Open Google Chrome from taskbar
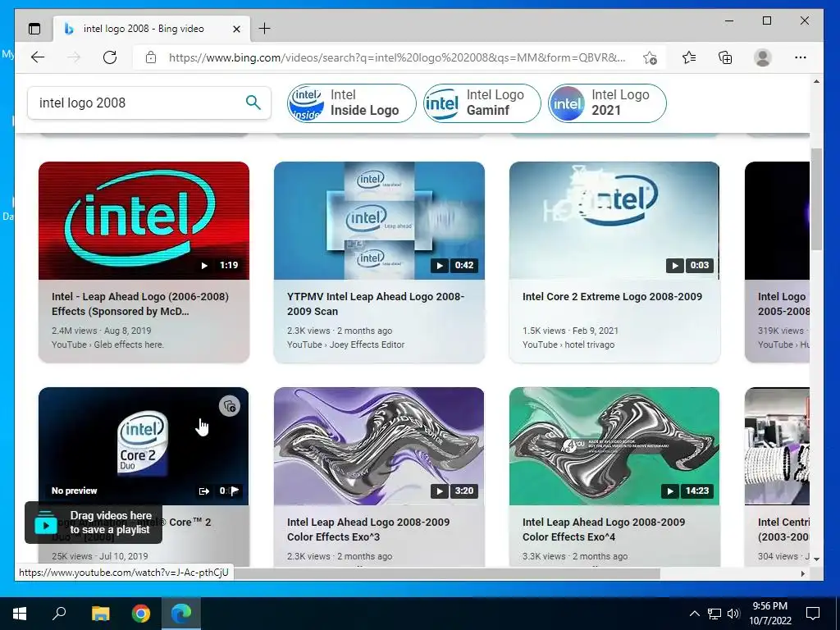 click(x=141, y=614)
